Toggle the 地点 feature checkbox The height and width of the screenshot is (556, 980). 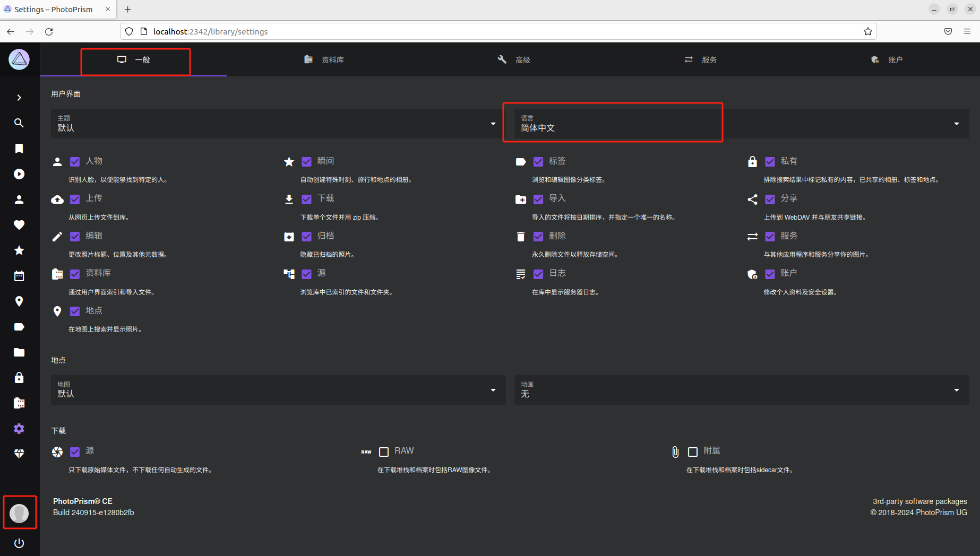click(x=75, y=311)
